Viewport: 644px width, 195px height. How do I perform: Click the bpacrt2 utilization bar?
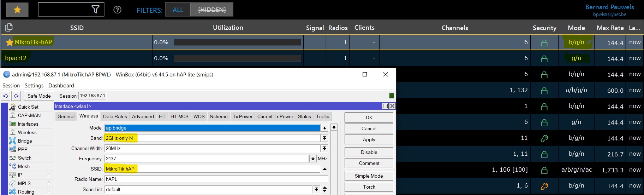pos(237,58)
